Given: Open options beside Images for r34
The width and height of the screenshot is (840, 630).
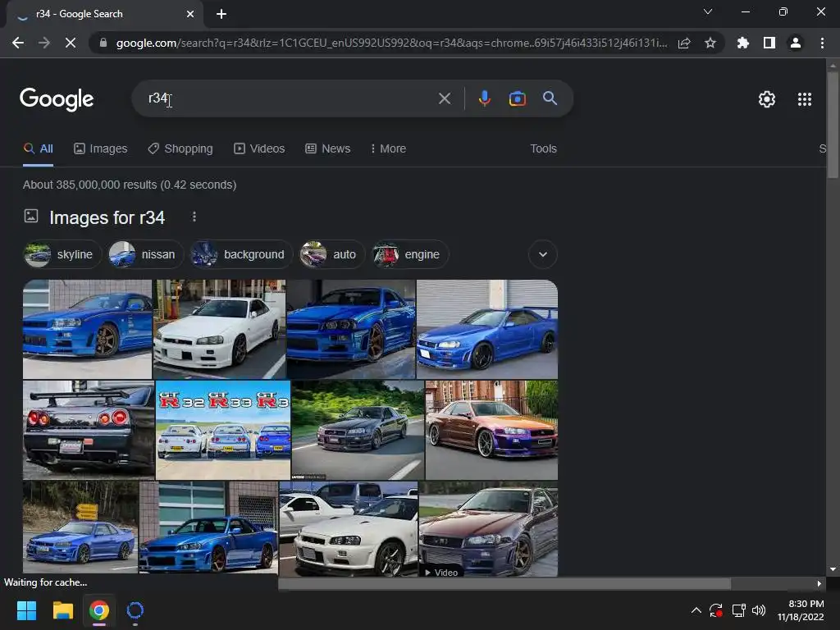Looking at the screenshot, I should click(194, 217).
